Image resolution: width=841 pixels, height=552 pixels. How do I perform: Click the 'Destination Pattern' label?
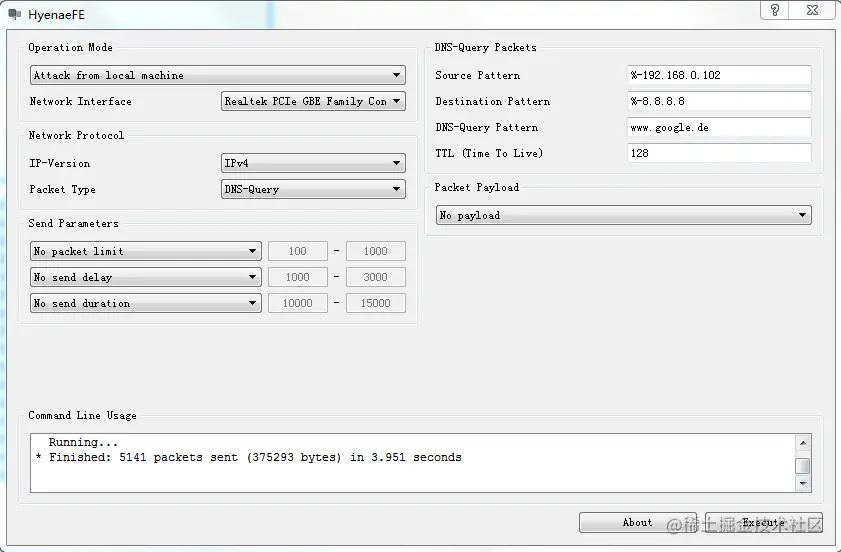(x=492, y=101)
